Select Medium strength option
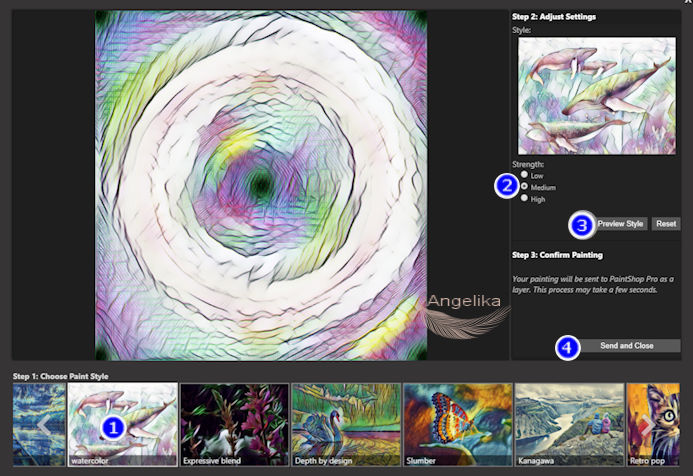 tap(524, 187)
